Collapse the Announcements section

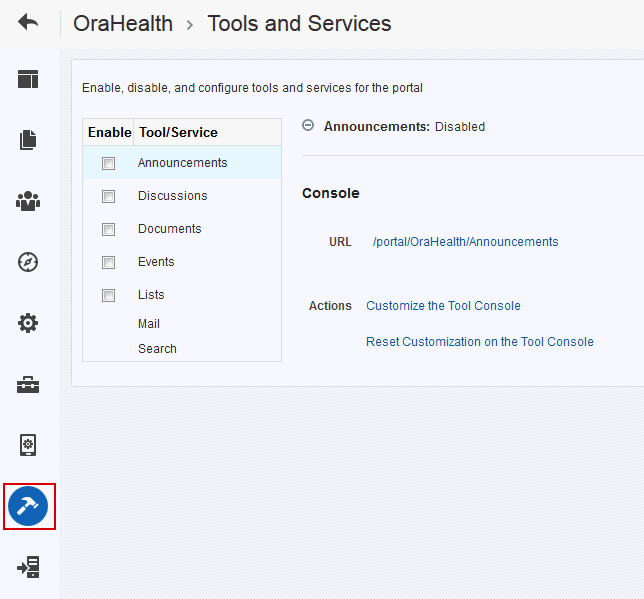point(308,125)
